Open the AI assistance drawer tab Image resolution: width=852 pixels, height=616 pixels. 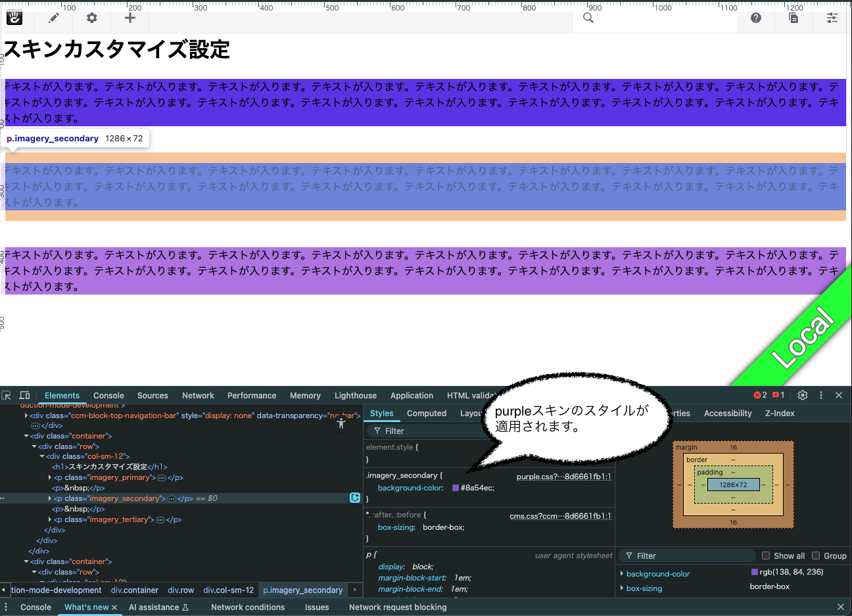[158, 607]
